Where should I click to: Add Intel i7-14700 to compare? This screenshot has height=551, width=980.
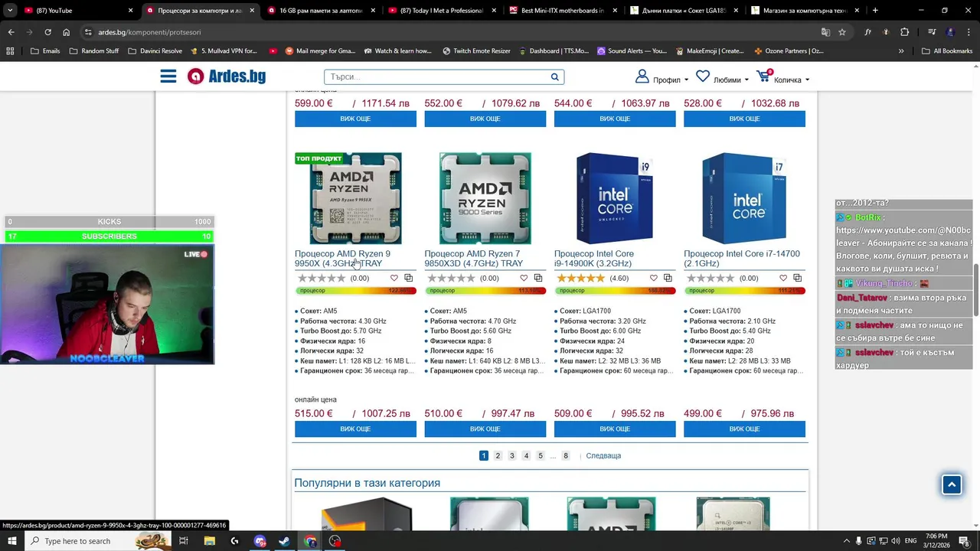[797, 278]
